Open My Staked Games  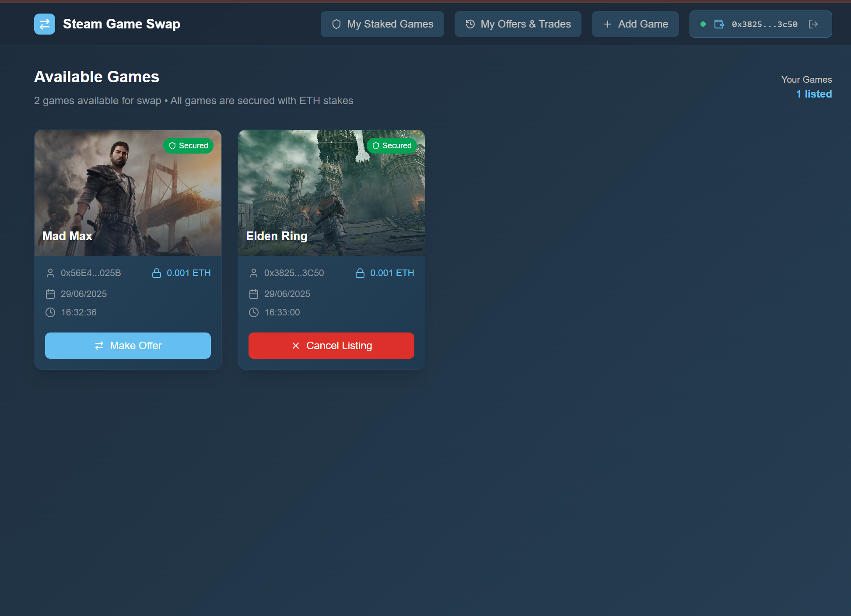pos(382,24)
